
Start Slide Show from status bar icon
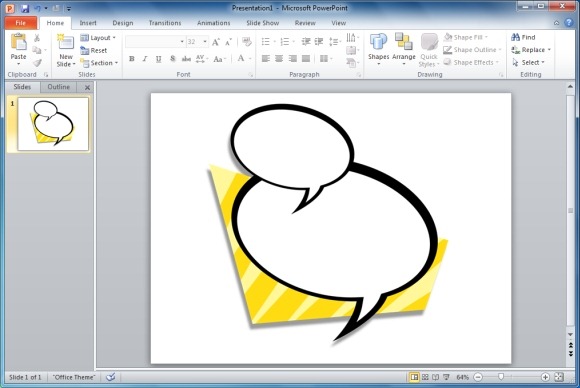(x=446, y=377)
